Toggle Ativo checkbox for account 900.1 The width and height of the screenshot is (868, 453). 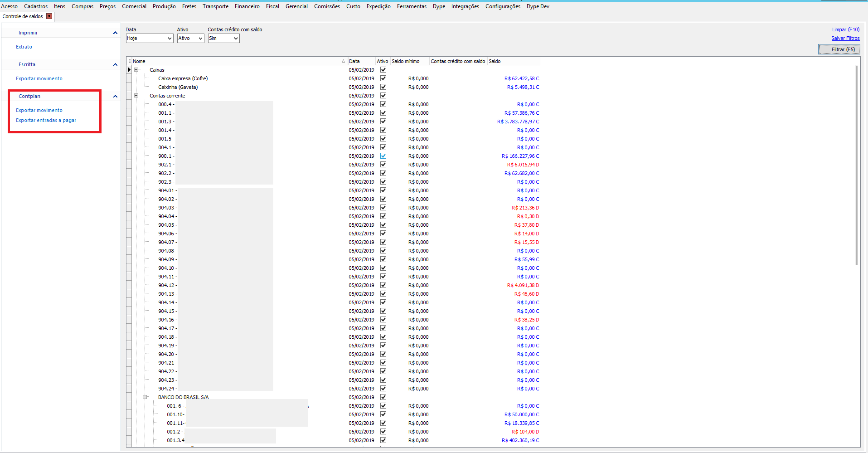pos(383,156)
